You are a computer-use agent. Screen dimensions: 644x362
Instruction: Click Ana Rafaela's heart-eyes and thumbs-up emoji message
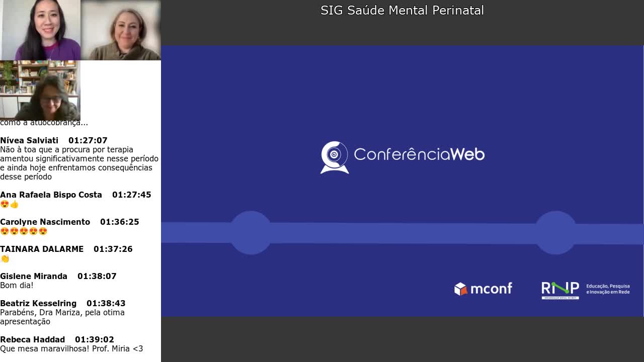10,204
